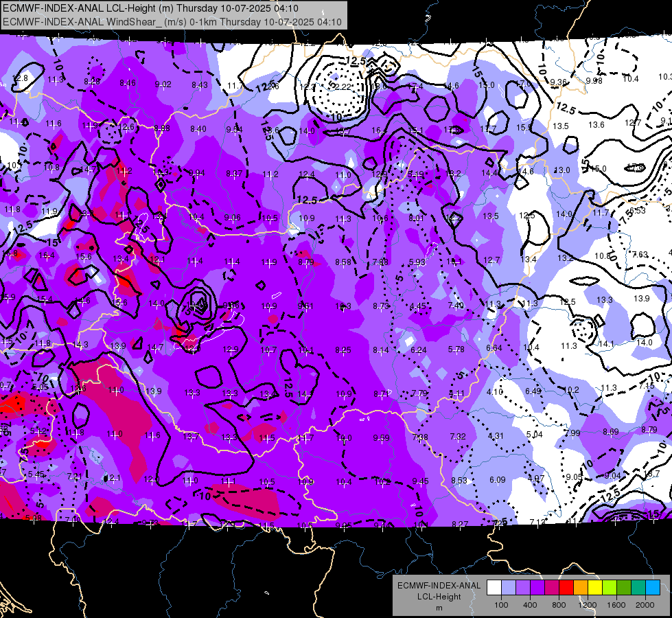Click the wind shear value 9.98
Screen dimensions: 672x618
[x=594, y=80]
